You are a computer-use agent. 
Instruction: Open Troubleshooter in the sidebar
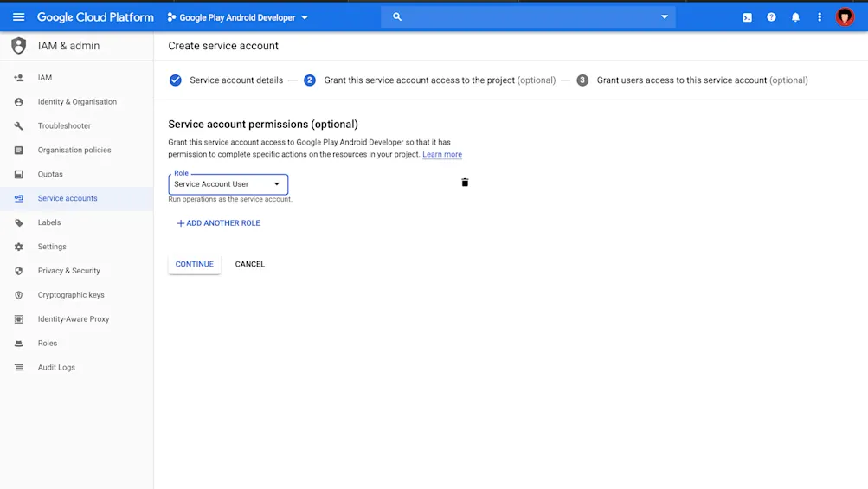click(x=76, y=125)
